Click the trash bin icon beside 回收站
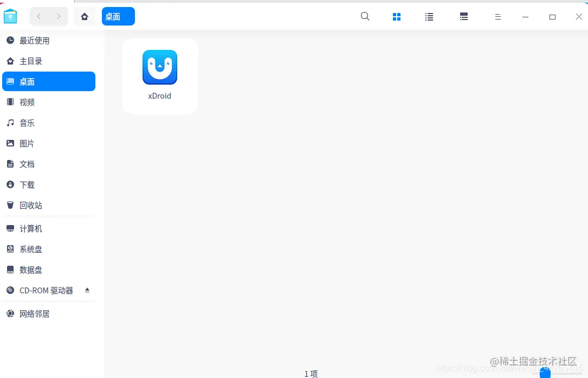 [x=10, y=205]
